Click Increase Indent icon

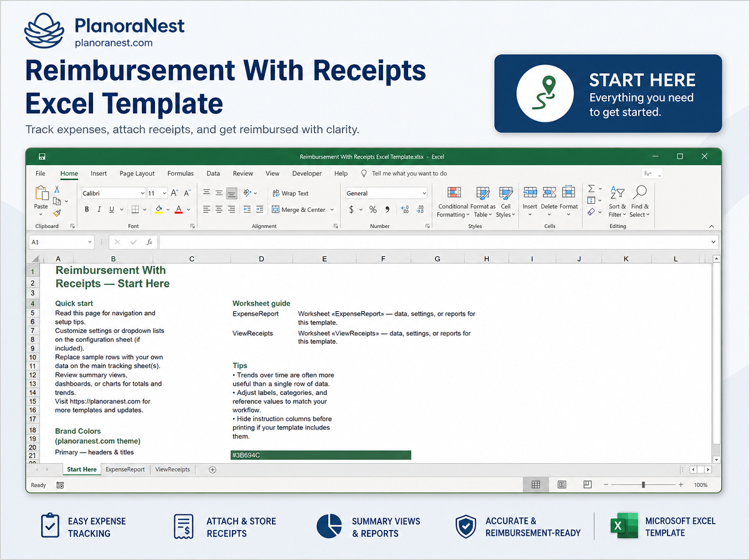pos(259,210)
